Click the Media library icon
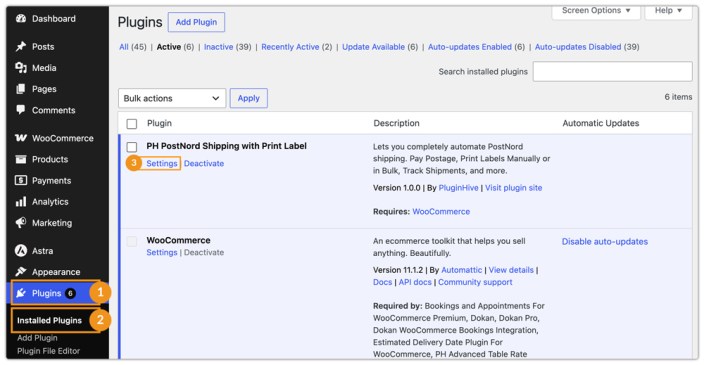The image size is (704, 365). [21, 68]
